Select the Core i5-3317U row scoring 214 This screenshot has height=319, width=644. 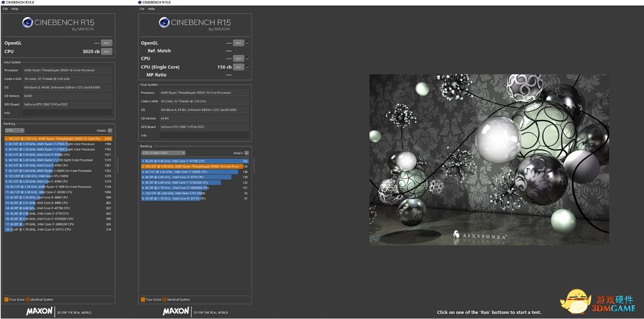click(59, 229)
